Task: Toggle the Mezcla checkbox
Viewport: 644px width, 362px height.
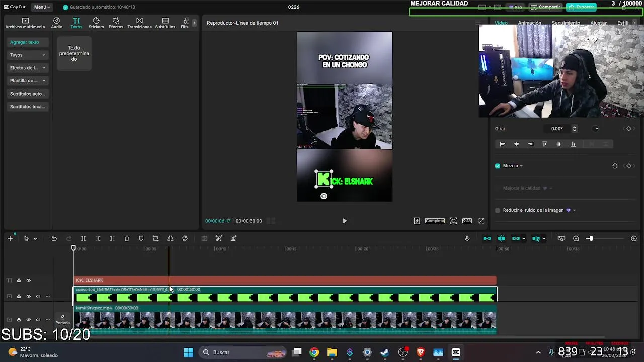Action: (498, 166)
